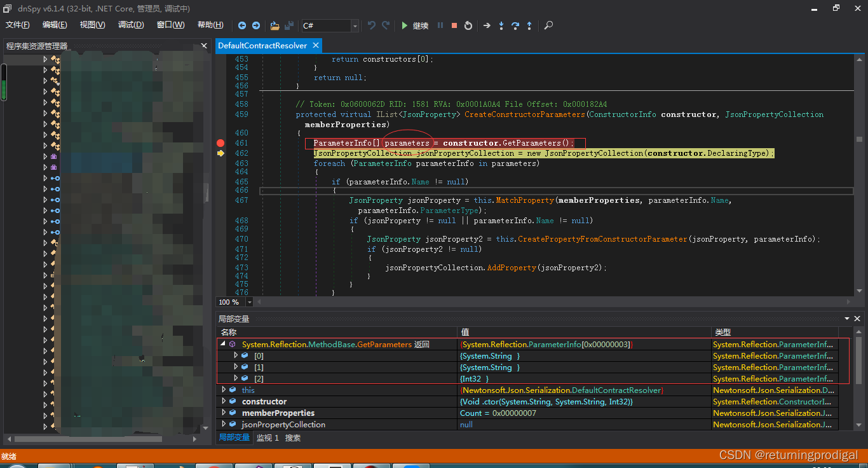Expand the constructor variable
The width and height of the screenshot is (868, 468).
(x=224, y=401)
